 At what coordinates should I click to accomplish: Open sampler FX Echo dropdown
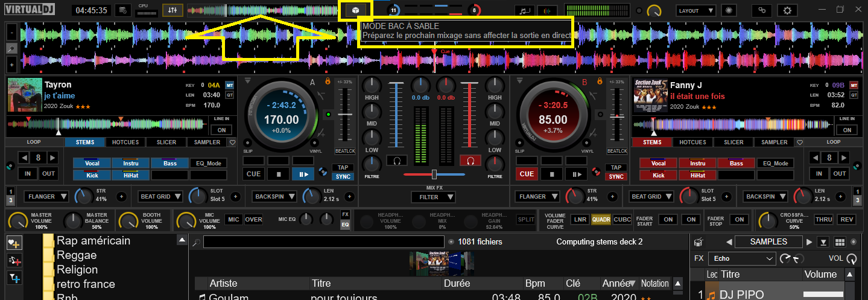[741, 258]
